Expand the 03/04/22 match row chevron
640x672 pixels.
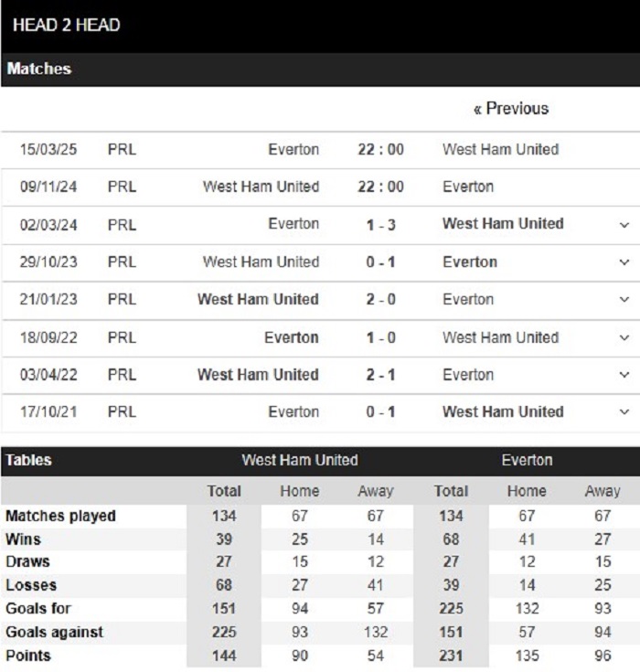[x=624, y=375]
